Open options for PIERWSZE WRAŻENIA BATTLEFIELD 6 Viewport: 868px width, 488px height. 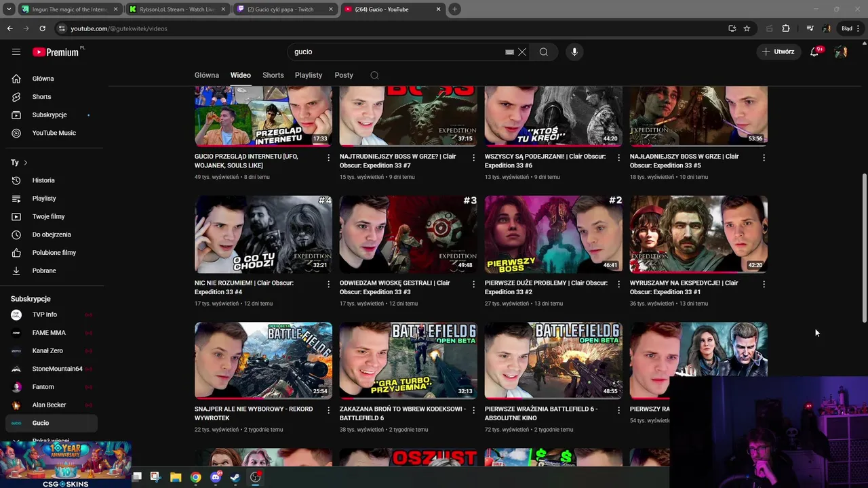click(x=618, y=410)
